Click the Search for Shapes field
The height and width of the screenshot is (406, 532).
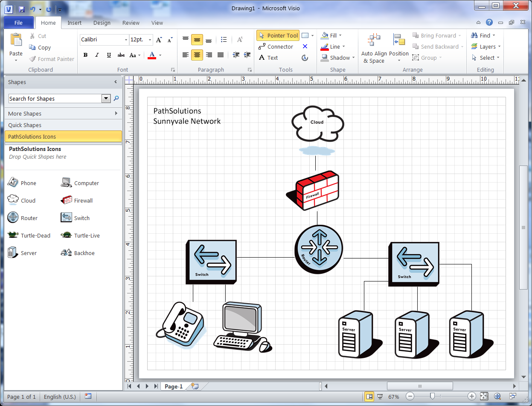coord(55,99)
